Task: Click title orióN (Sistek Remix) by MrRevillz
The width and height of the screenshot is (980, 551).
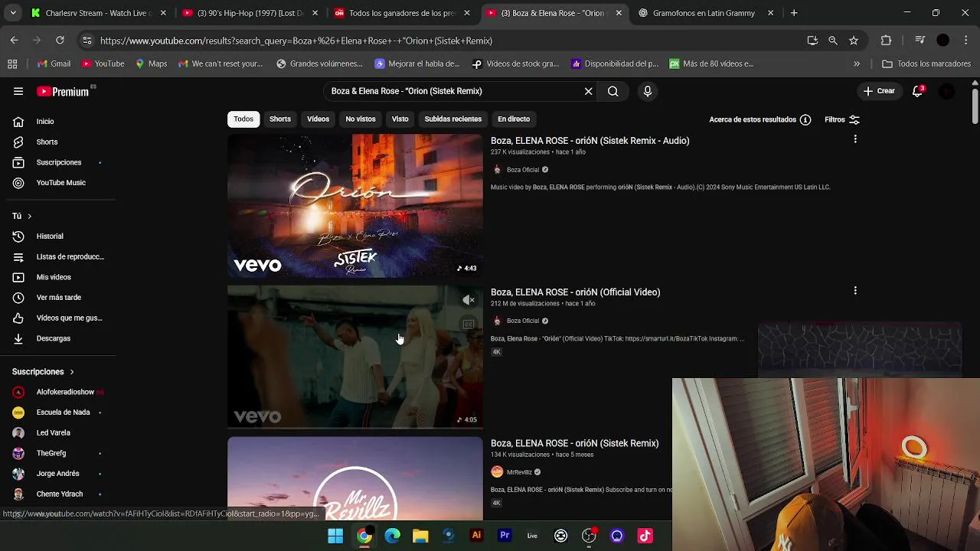Action: 574,443
